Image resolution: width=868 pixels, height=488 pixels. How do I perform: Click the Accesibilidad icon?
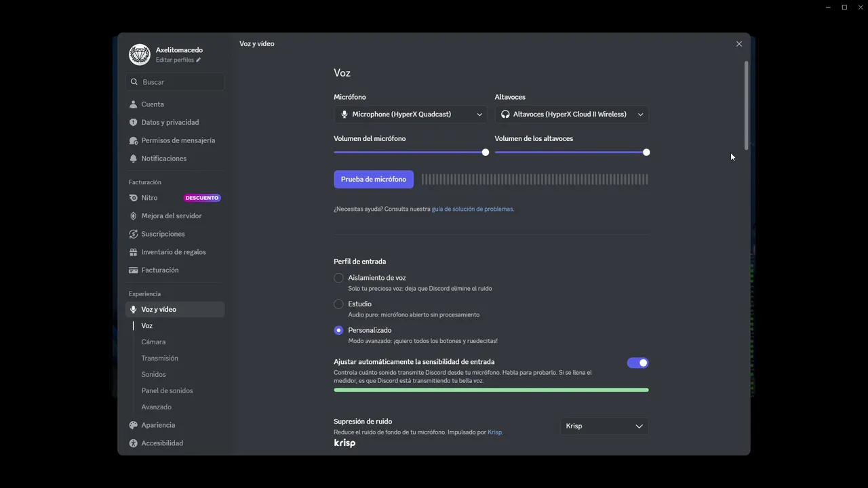(x=133, y=443)
